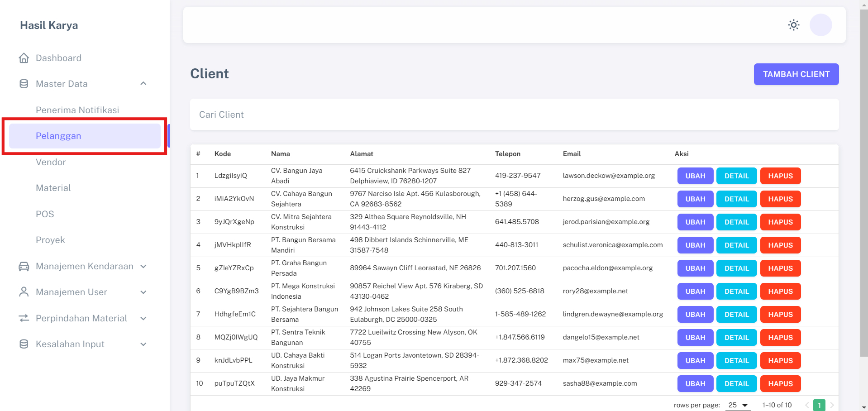
Task: Open the Vendor menu item
Action: [x=51, y=162]
